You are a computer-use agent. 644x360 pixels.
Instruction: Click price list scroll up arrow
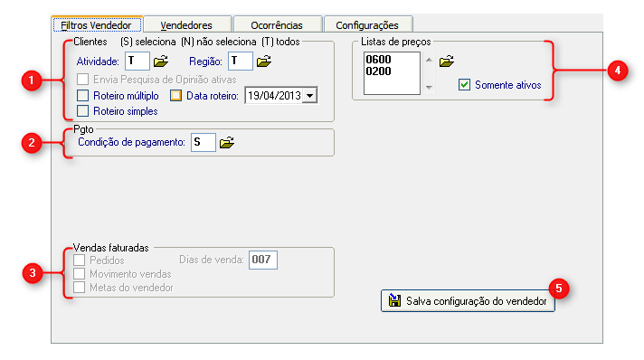(x=429, y=60)
